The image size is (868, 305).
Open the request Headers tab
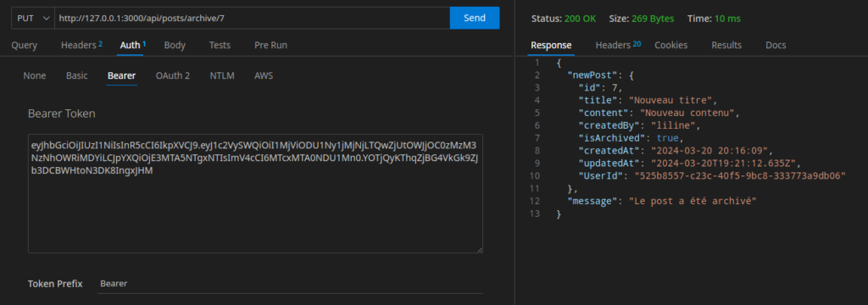[81, 46]
